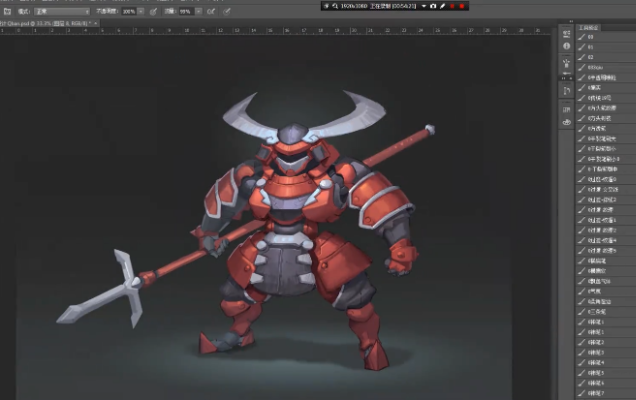This screenshot has height=400, width=636.
Task: Expand the opacity slider arrow
Action: pos(141,11)
